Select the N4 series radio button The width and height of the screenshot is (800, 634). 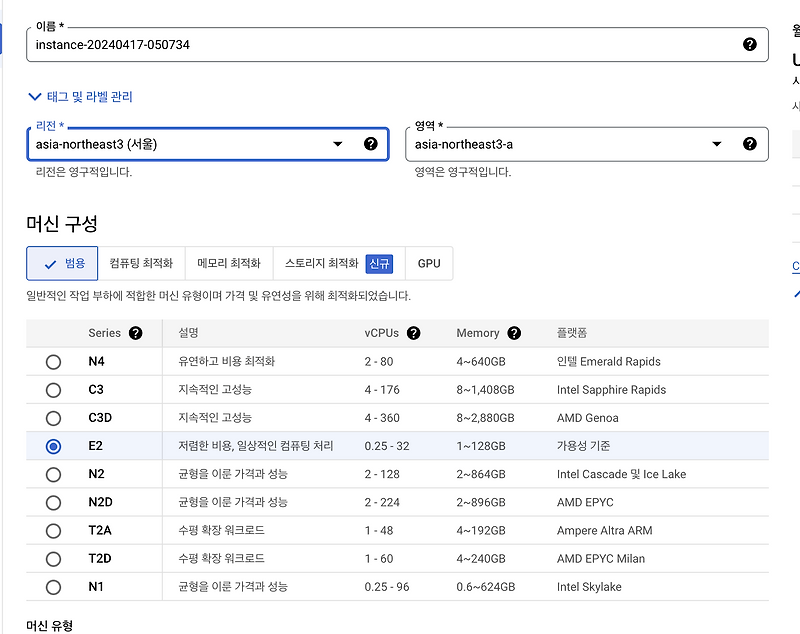[x=52, y=361]
